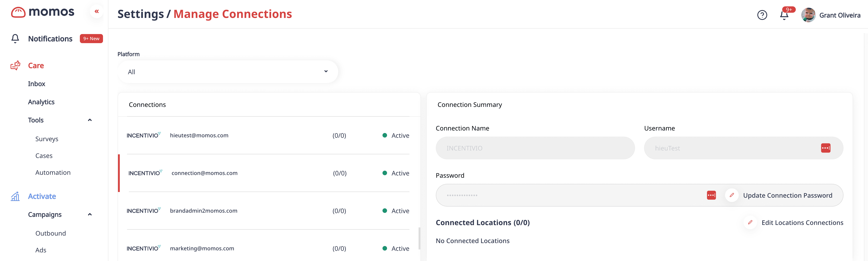868x261 pixels.
Task: Click the Care thumbs-up icon
Action: click(x=15, y=65)
